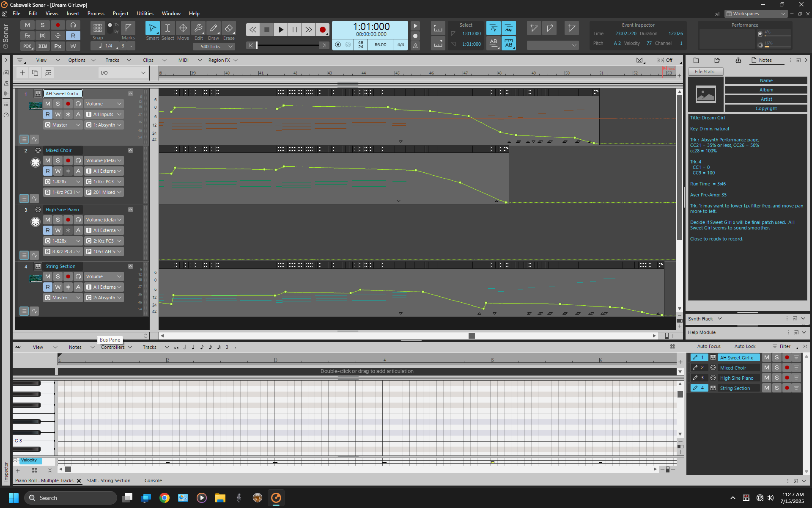Open the 201 Mixed patch dropdown
Viewport: 812px width, 508px height.
(104, 192)
